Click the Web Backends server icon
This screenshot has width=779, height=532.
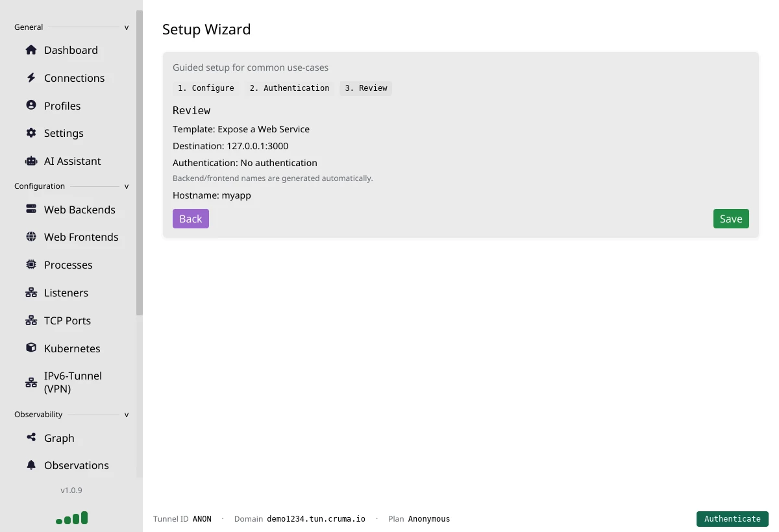coord(31,210)
